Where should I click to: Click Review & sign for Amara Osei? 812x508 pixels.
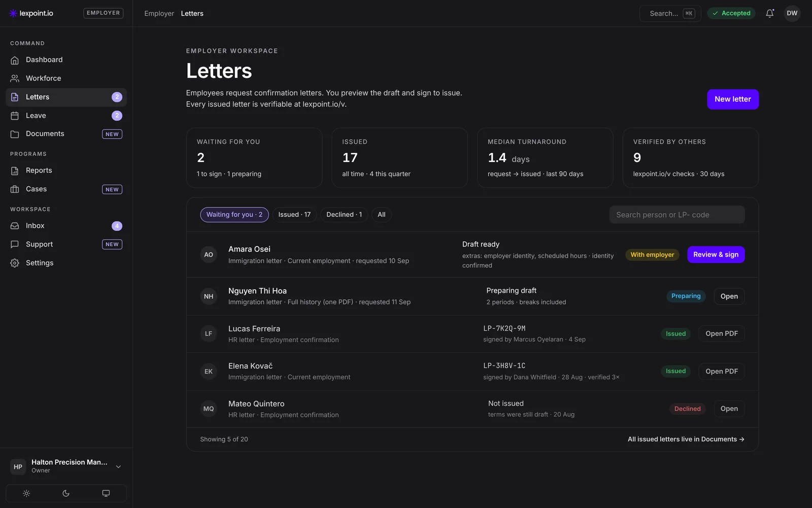point(716,255)
